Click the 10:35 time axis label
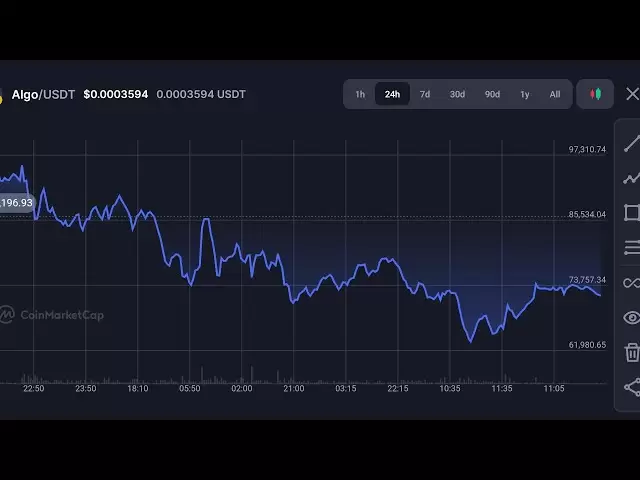This screenshot has width=640, height=480. (450, 389)
